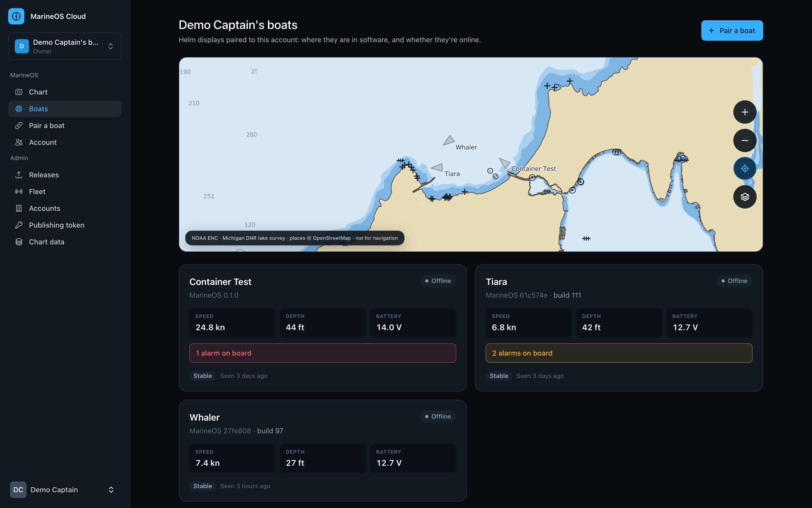This screenshot has height=508, width=812.
Task: Go to the Account section
Action: pos(65,142)
